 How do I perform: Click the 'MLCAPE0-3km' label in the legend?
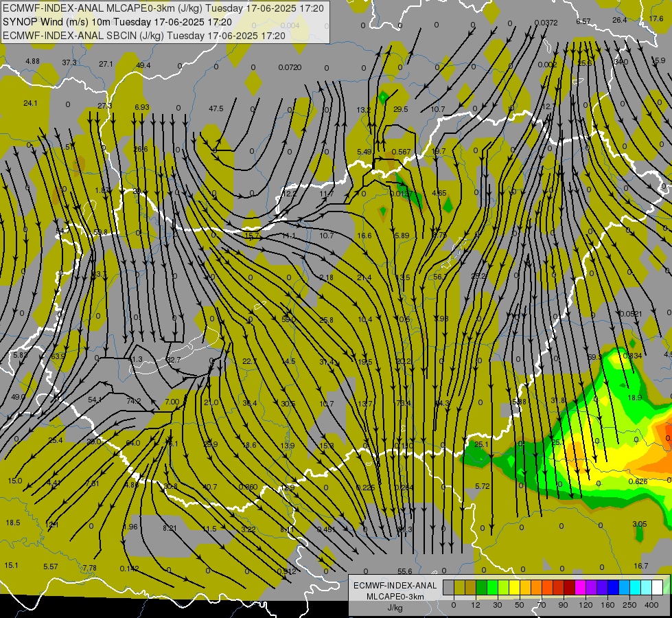[395, 597]
